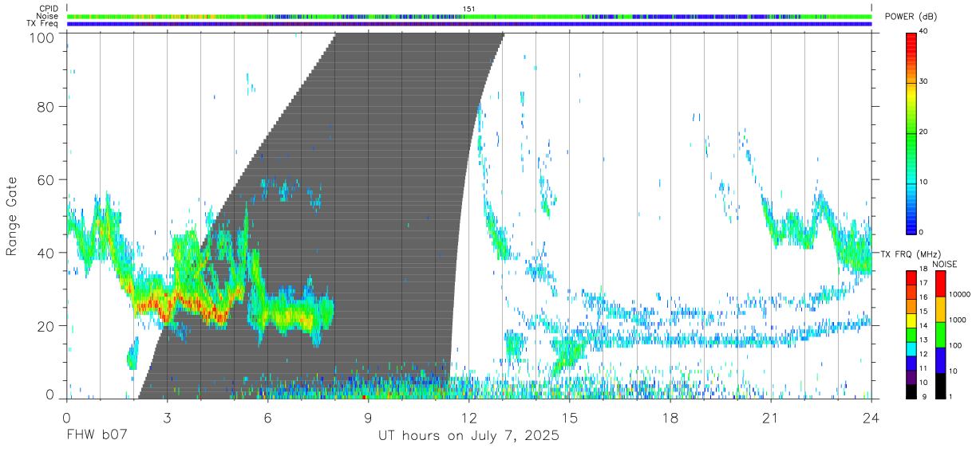The image size is (980, 452).
Task: Click the blue TX Freq indicator strip
Action: [x=469, y=24]
